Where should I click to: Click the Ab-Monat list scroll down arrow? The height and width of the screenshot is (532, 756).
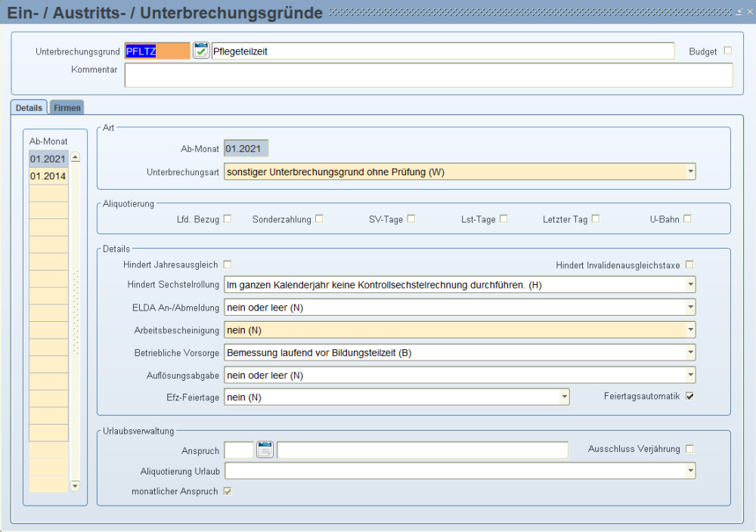75,486
